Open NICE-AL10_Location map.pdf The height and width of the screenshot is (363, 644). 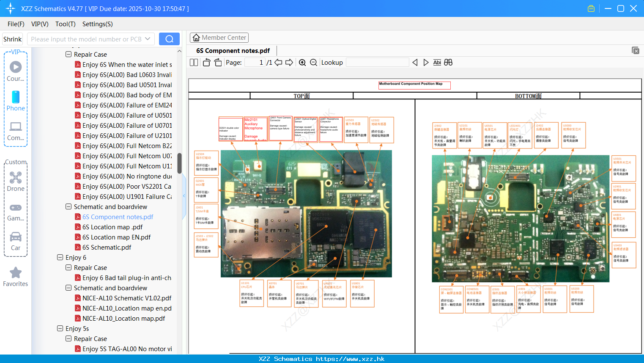point(123,318)
